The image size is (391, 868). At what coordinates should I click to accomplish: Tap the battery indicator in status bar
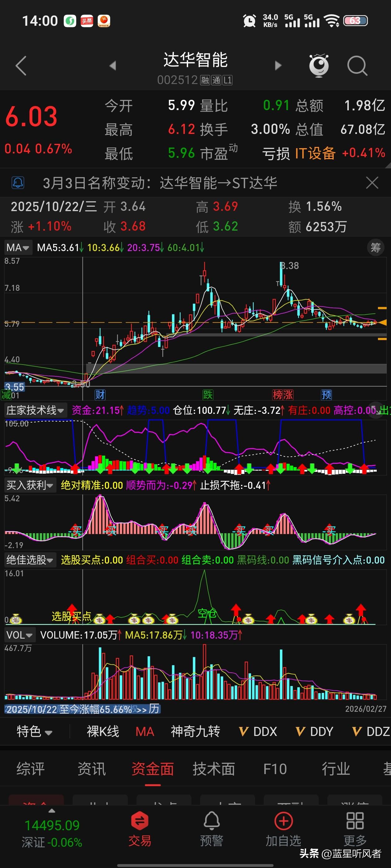(355, 21)
